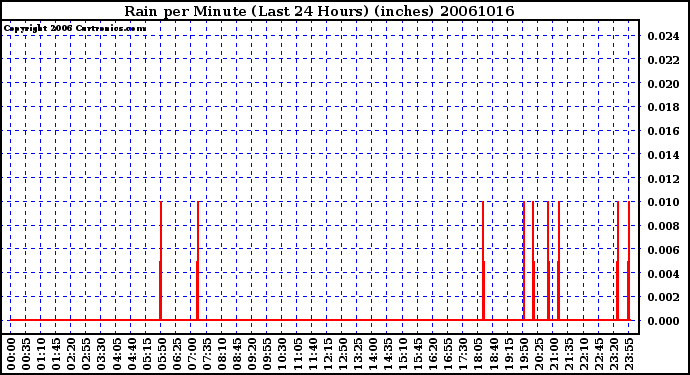Screen dimensions: 690x375
Task: Click the 12:15 time label
Action: tap(327, 354)
